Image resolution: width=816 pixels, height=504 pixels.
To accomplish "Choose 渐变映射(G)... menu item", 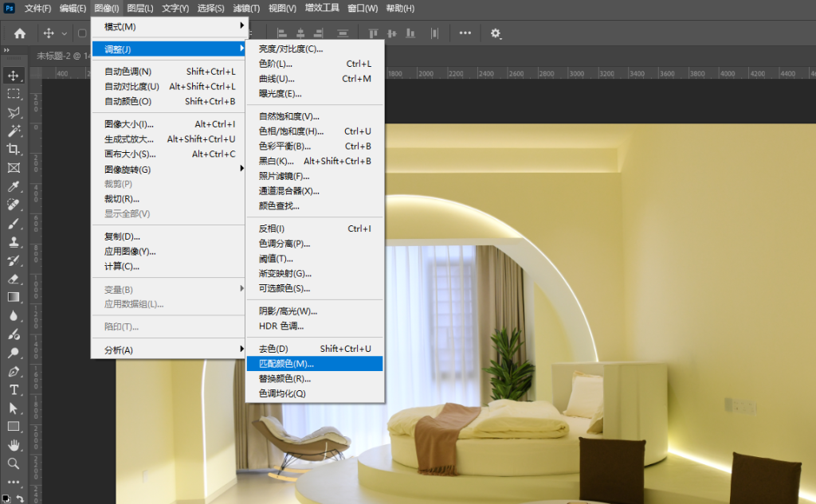I will [315, 273].
